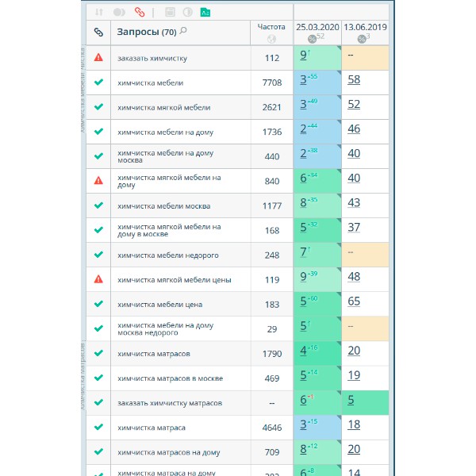Click the globe icon under Частота
Viewport: 476px width, 476px height.
coord(272,39)
